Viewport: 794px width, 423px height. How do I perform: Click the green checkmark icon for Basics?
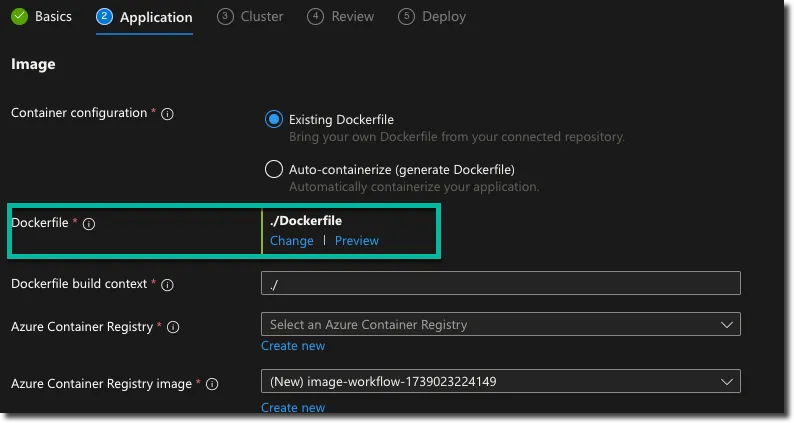click(19, 16)
